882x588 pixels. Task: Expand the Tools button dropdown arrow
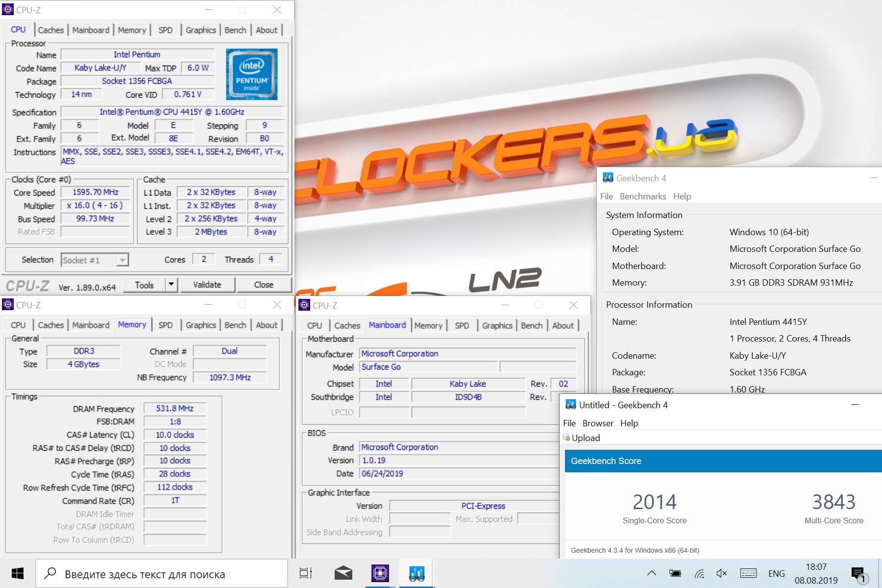[171, 285]
